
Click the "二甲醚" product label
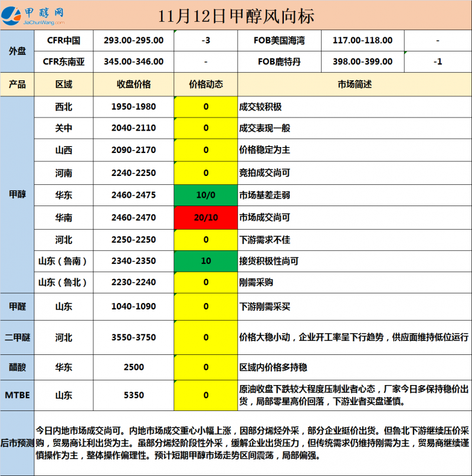pos(17,338)
